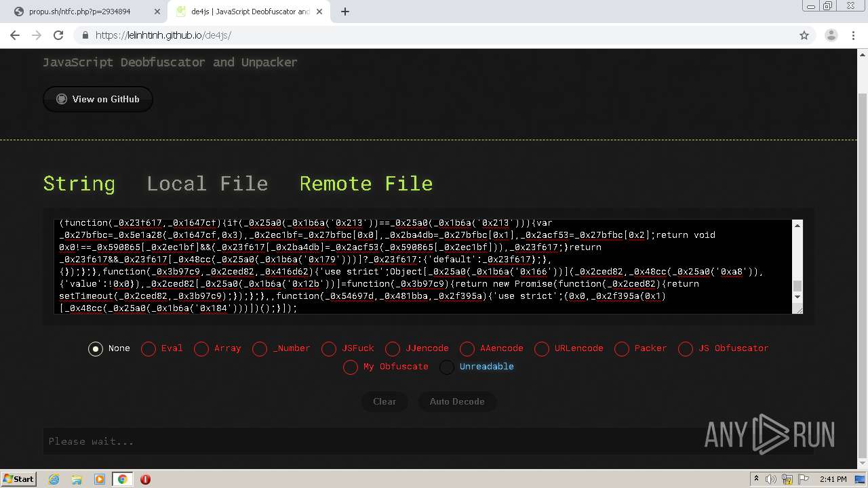Select the Array radio option
This screenshot has height=488, width=868.
(x=201, y=348)
